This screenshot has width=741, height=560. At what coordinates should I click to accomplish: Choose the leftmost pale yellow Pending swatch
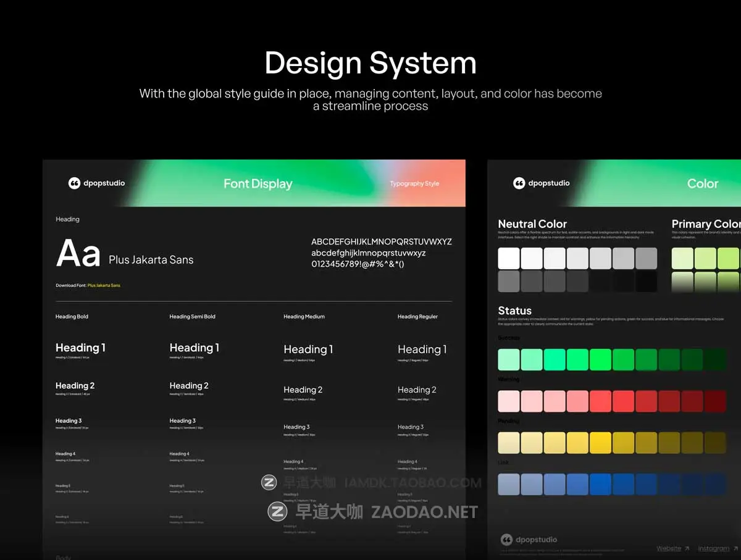click(509, 443)
